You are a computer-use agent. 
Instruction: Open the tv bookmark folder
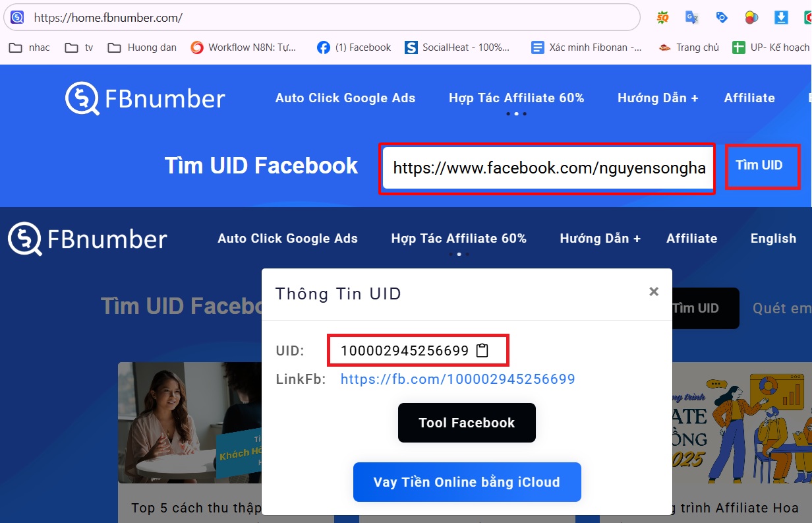tap(79, 47)
